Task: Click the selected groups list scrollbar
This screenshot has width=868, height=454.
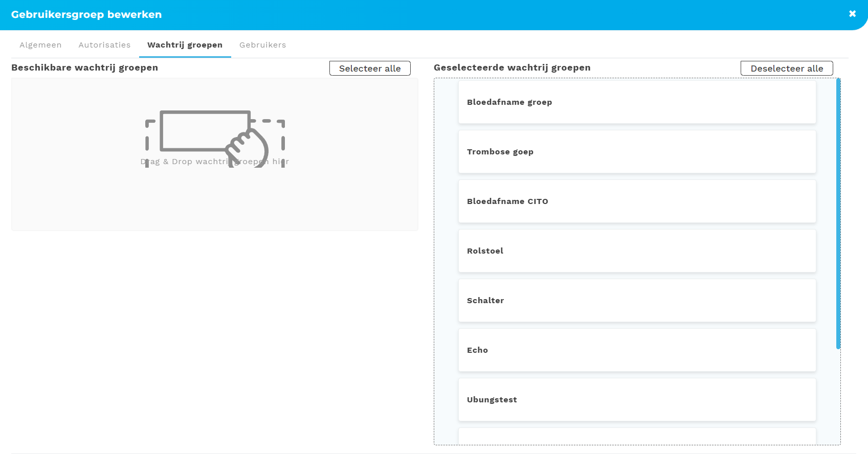Action: (838, 214)
